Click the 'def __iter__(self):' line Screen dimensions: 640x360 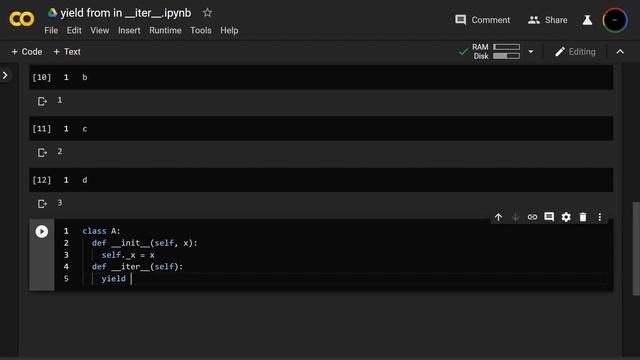138,267
